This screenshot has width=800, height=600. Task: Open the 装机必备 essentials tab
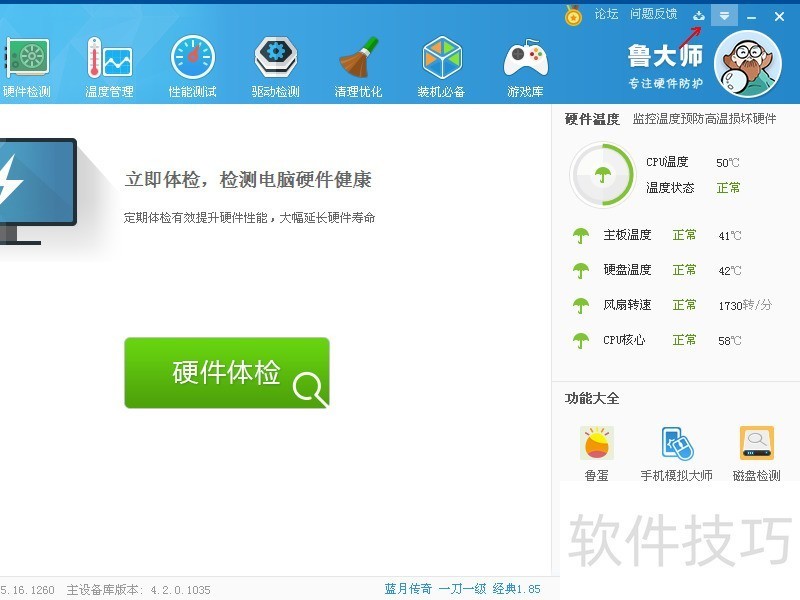(x=441, y=66)
